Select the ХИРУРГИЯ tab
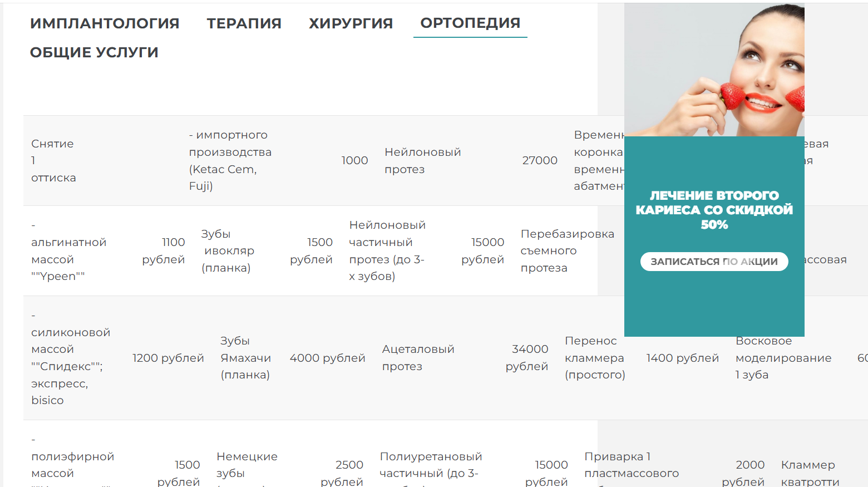The image size is (868, 487). pos(351,23)
